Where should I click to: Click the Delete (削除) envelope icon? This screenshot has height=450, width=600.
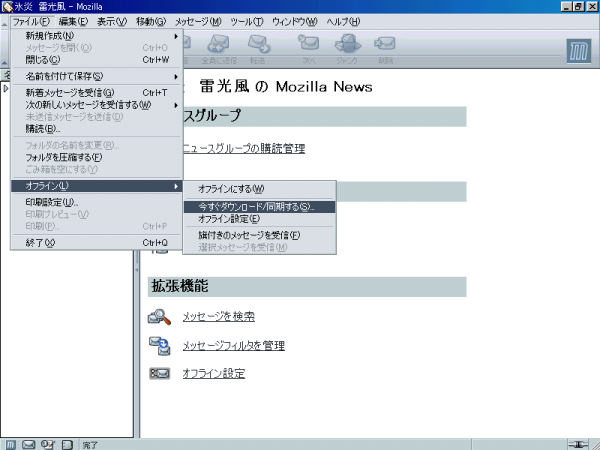click(x=385, y=43)
